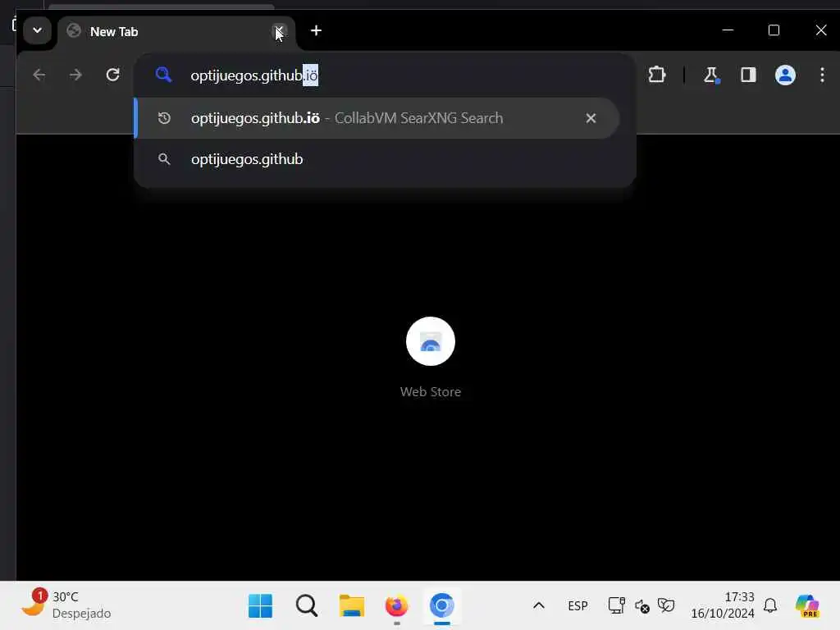Click the blue search icon in omnibox
The width and height of the screenshot is (840, 630).
click(x=163, y=75)
